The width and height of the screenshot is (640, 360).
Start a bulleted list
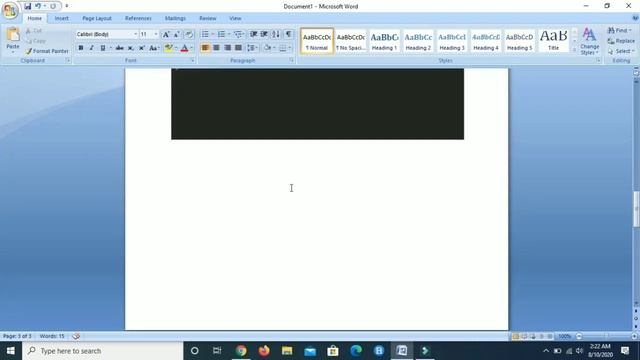tap(205, 34)
